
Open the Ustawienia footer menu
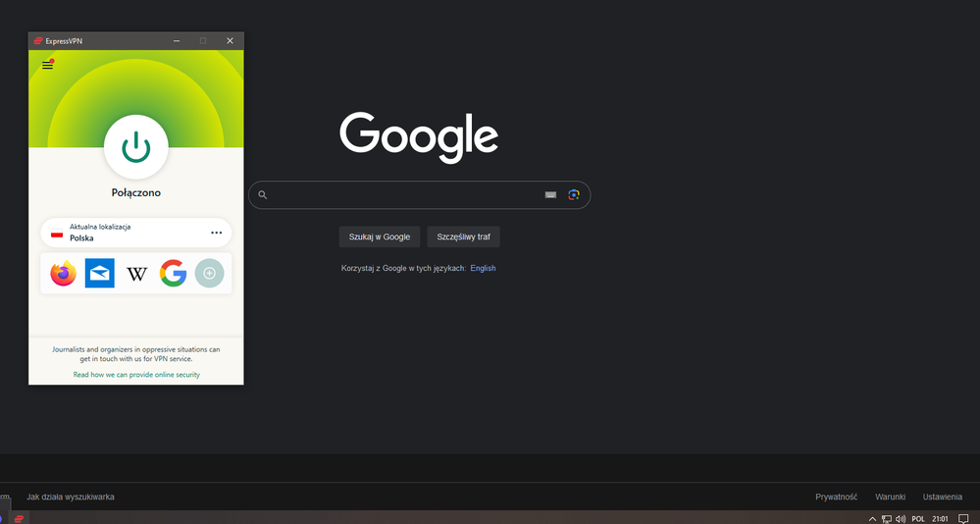[x=942, y=497]
